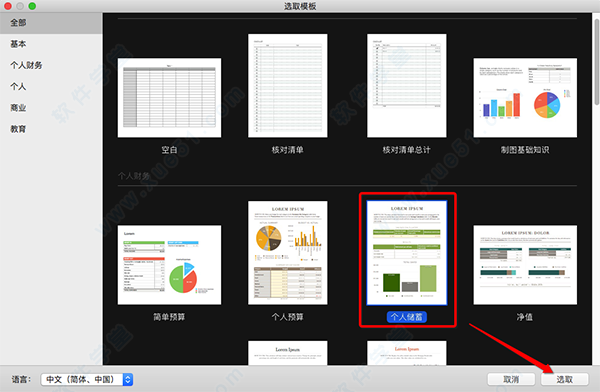Image resolution: width=600 pixels, height=392 pixels.
Task: Pick the 核对清单总计 template thumbnail
Action: [x=407, y=86]
